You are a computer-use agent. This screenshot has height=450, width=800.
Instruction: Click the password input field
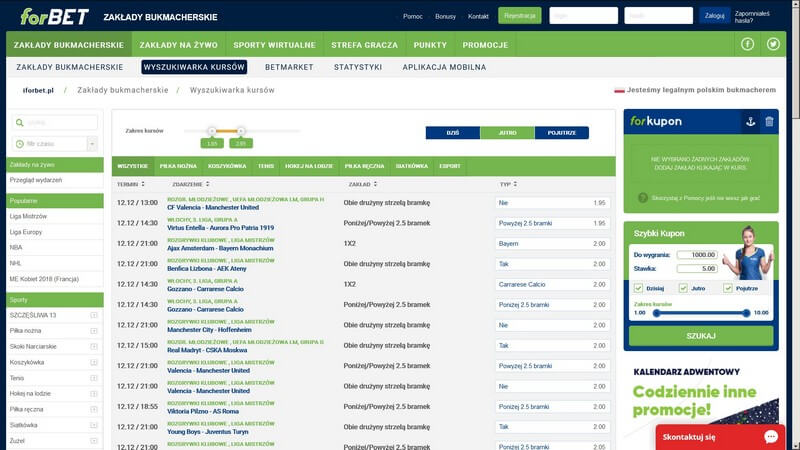pyautogui.click(x=659, y=16)
